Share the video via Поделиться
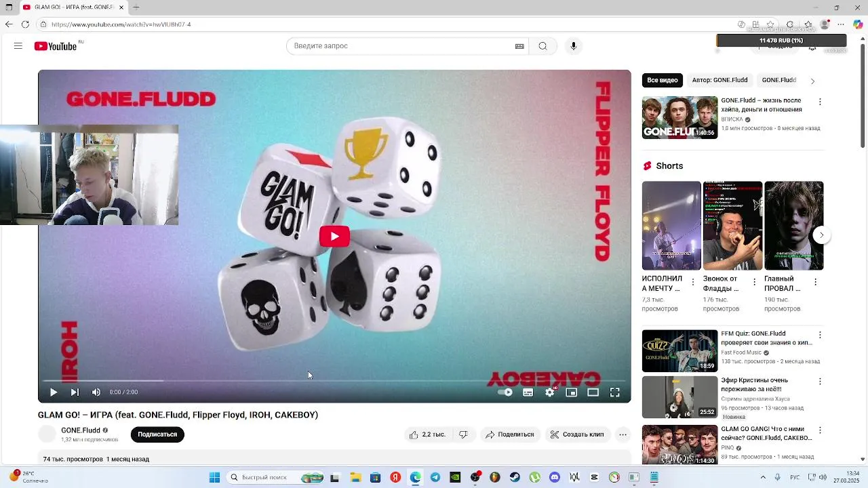 (x=509, y=434)
